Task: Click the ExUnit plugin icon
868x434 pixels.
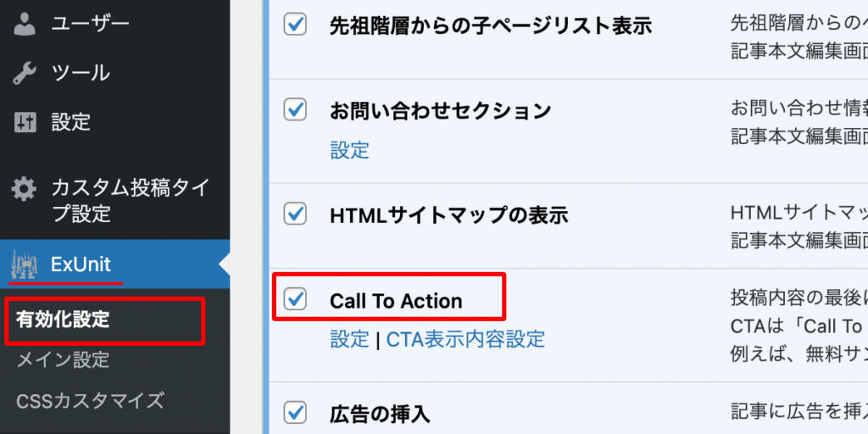Action: (25, 266)
